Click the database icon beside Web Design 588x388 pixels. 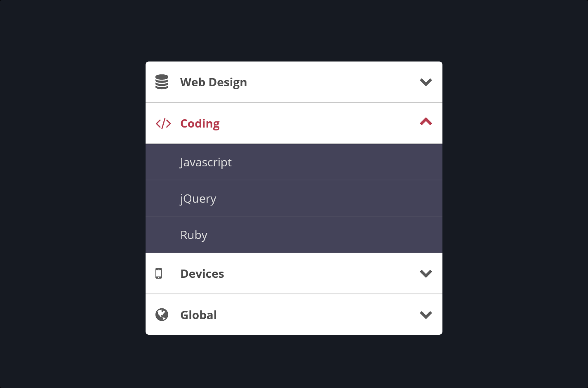[x=162, y=82]
